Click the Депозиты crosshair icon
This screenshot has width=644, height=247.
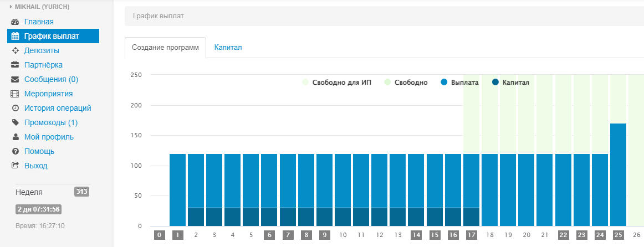[15, 51]
